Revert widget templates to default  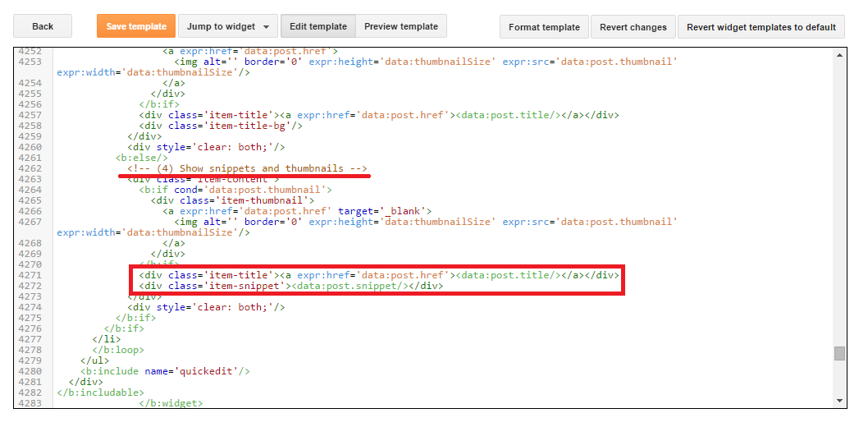(761, 27)
